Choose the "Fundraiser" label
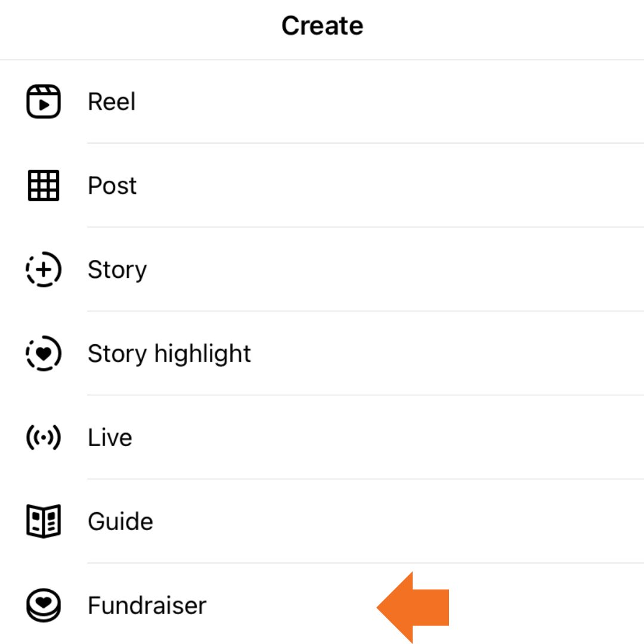Viewport: 644px width, 644px height. pos(147,605)
